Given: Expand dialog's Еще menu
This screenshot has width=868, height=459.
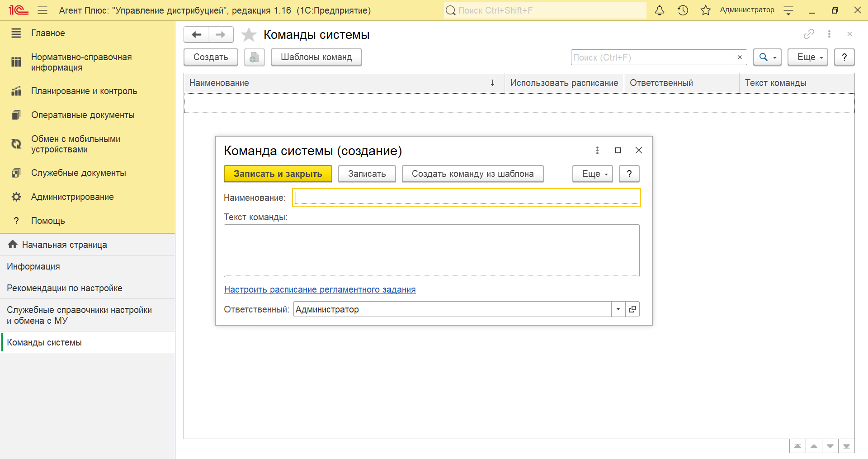Looking at the screenshot, I should coord(593,174).
